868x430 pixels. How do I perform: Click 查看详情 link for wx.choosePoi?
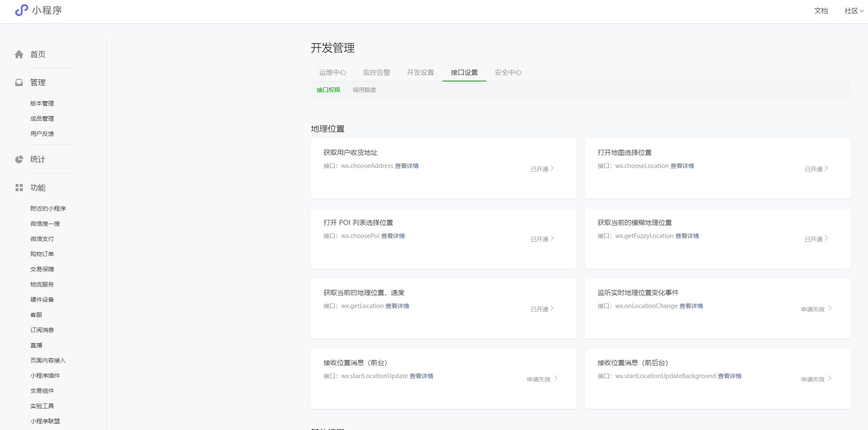[393, 236]
